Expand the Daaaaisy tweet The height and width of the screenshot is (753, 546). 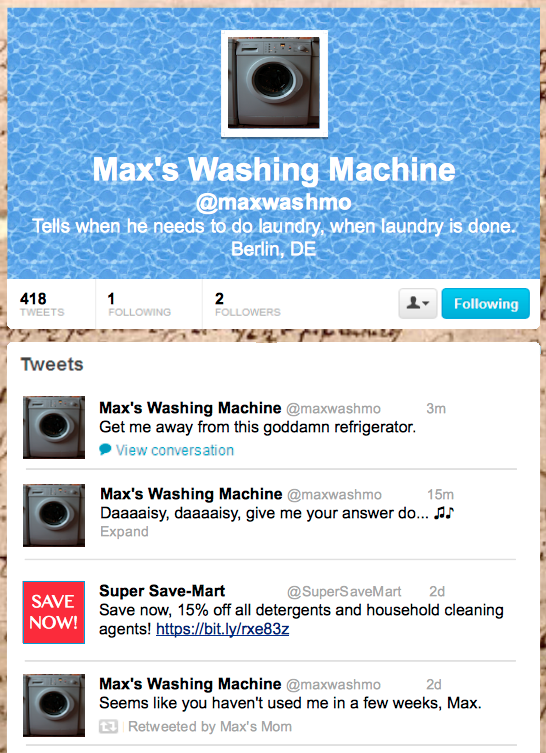124,532
